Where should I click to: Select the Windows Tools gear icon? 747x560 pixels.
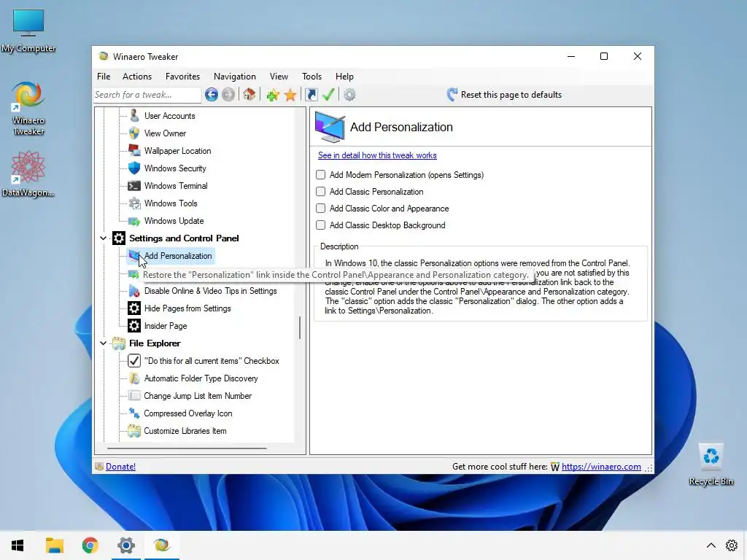tap(134, 203)
